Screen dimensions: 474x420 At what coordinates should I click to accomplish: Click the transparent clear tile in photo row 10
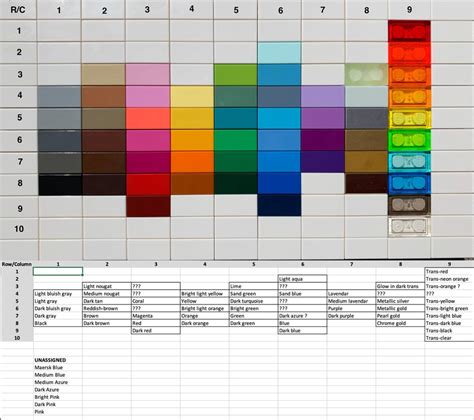click(409, 227)
